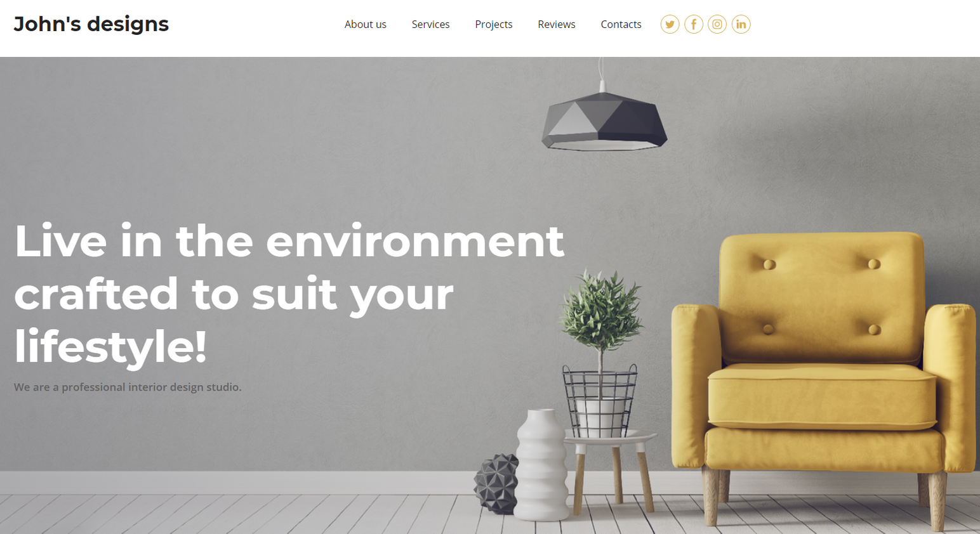Image resolution: width=980 pixels, height=534 pixels.
Task: Click headline line 'crafted to suit your'
Action: coord(234,295)
